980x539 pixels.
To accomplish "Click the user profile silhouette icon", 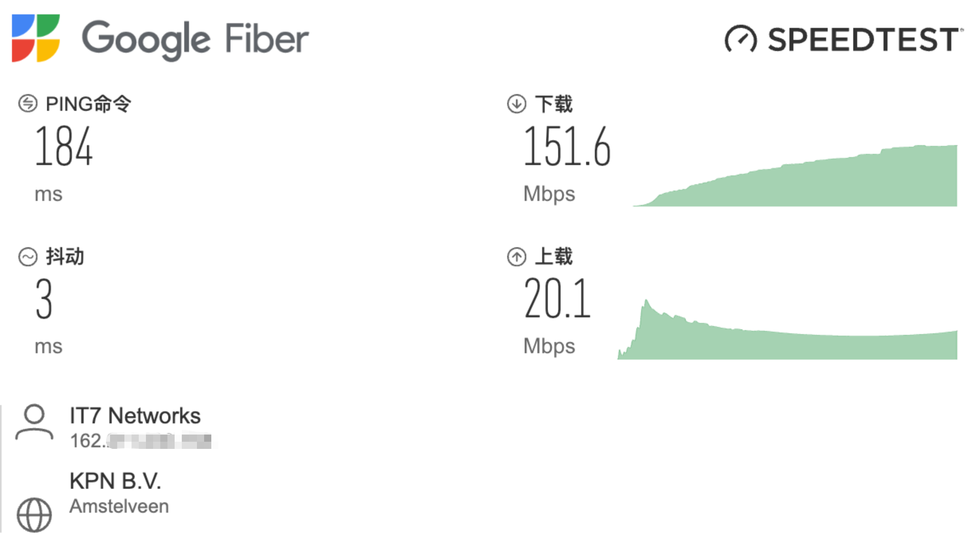I will click(x=34, y=423).
